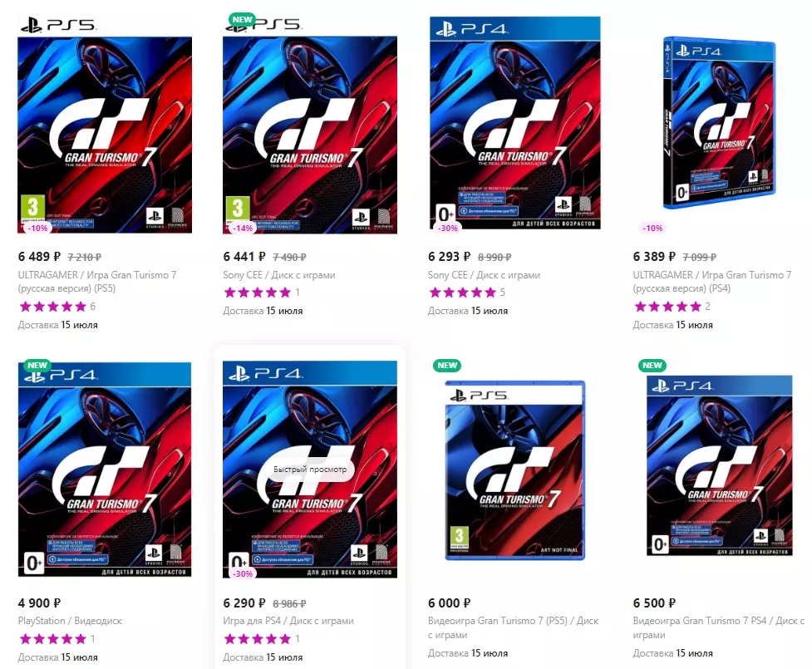Click the 6 293 ₽ price of PS4 game

[x=449, y=257]
